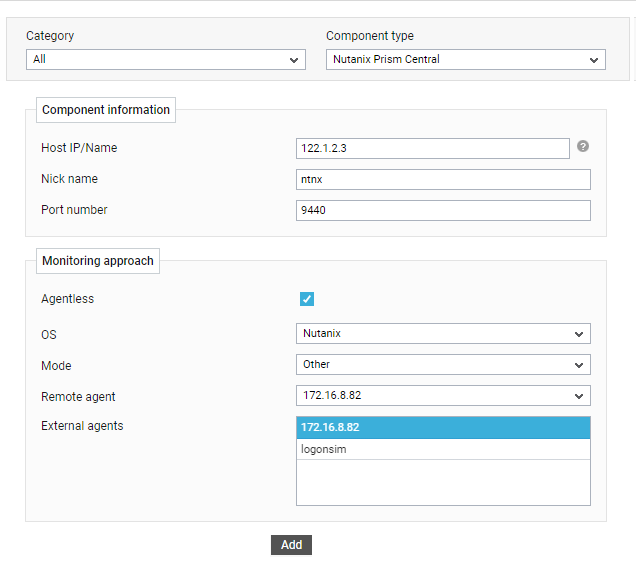Click into the Nick name field
636x570 pixels.
tap(443, 179)
